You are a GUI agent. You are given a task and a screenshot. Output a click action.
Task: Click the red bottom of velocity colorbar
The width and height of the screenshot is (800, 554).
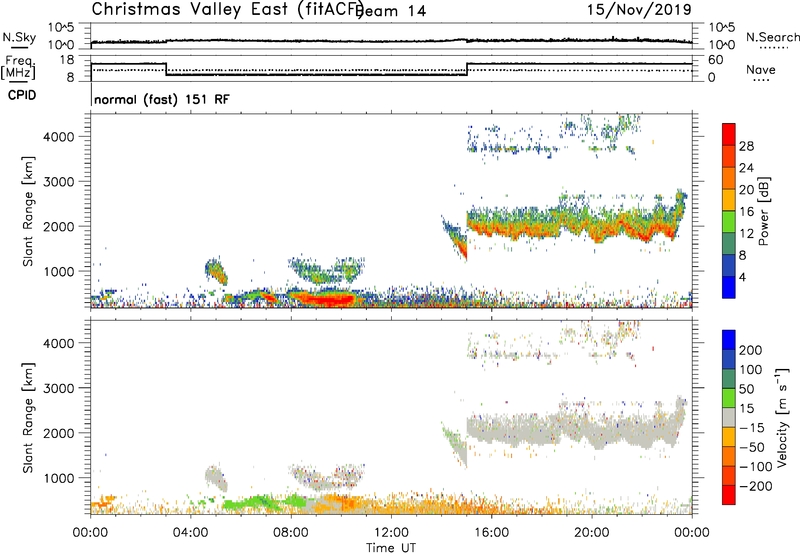click(729, 495)
